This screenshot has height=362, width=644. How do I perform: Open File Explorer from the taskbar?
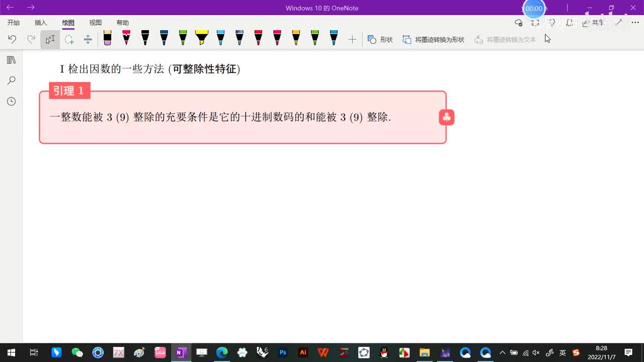click(x=425, y=352)
